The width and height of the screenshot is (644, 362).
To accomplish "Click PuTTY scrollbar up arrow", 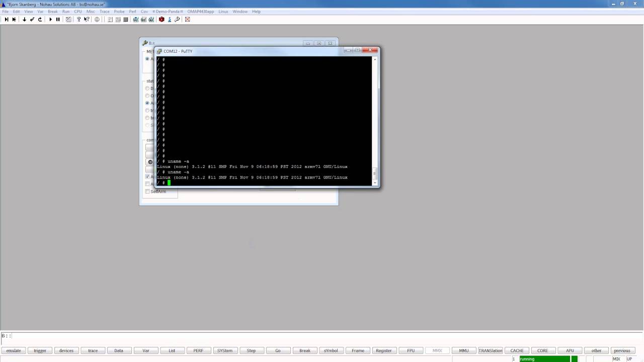I will [375, 59].
